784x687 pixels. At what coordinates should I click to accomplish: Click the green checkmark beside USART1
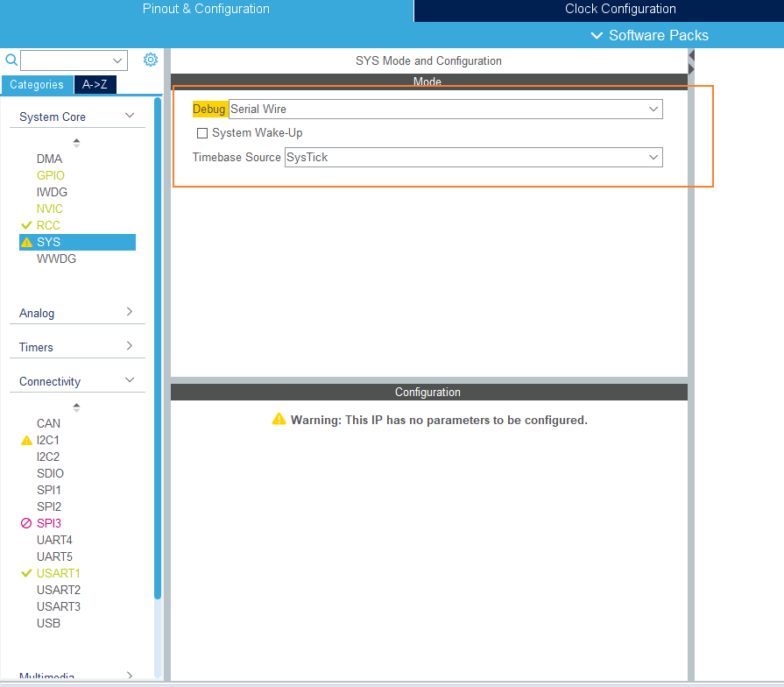[26, 573]
